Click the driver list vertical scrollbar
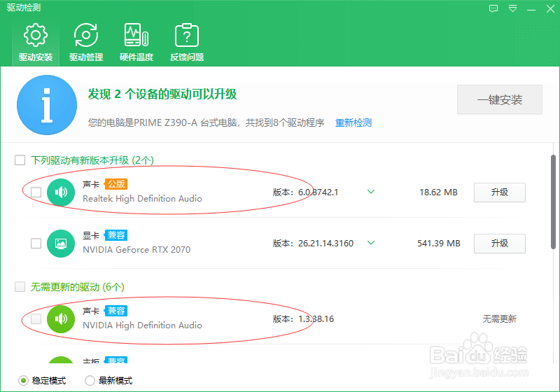560x392 pixels. click(x=553, y=202)
